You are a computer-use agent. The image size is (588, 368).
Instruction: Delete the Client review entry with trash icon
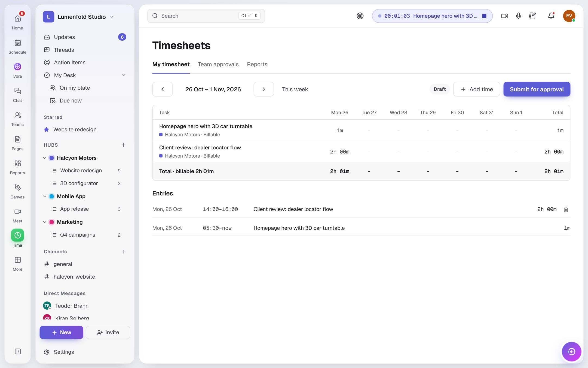pyautogui.click(x=566, y=209)
